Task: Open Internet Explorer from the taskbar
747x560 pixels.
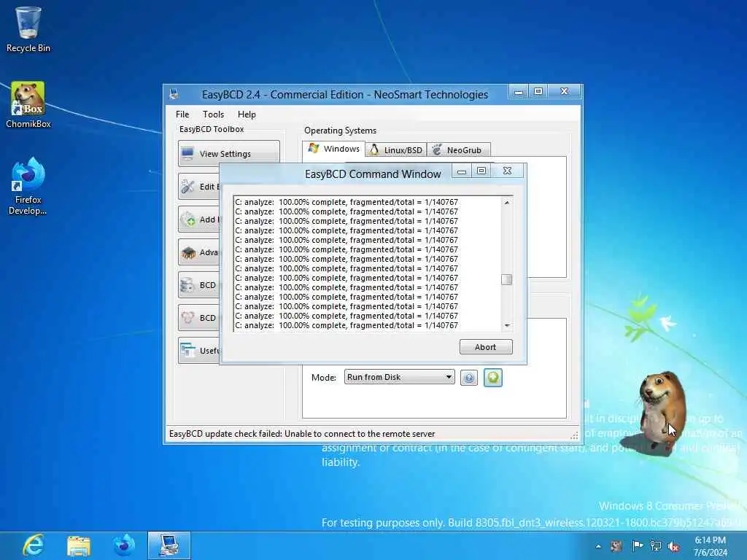Action: coord(34,545)
